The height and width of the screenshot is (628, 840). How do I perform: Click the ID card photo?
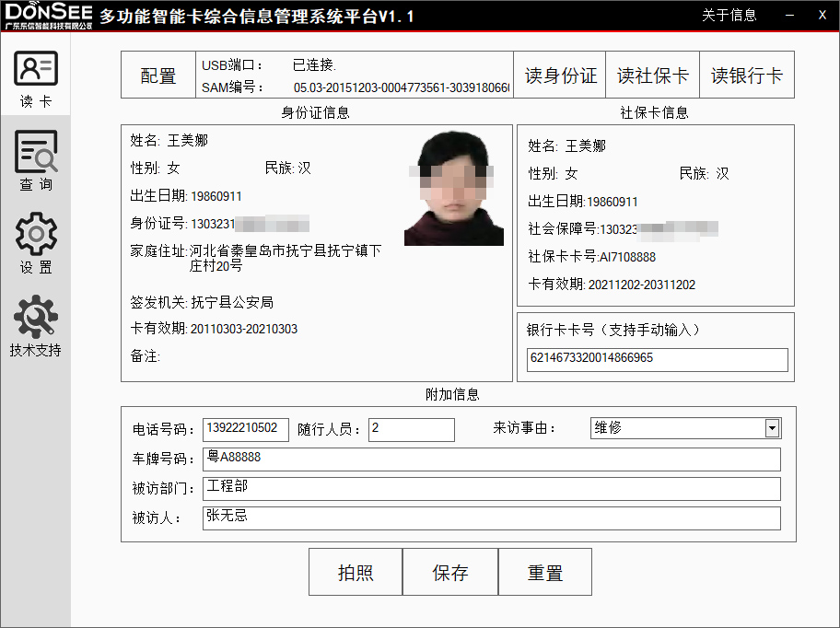pyautogui.click(x=454, y=190)
